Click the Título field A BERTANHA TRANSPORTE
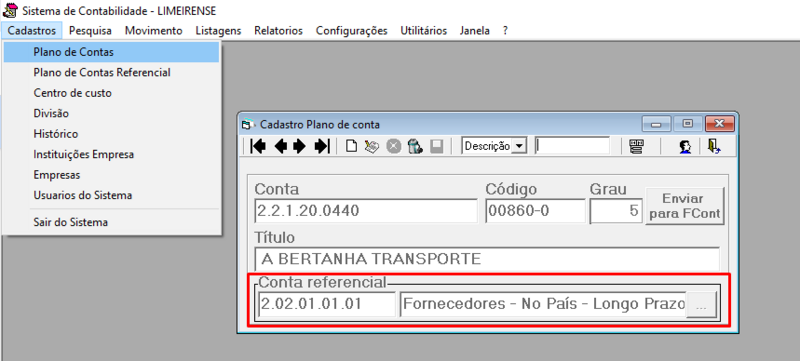This screenshot has height=361, width=800. [x=487, y=259]
